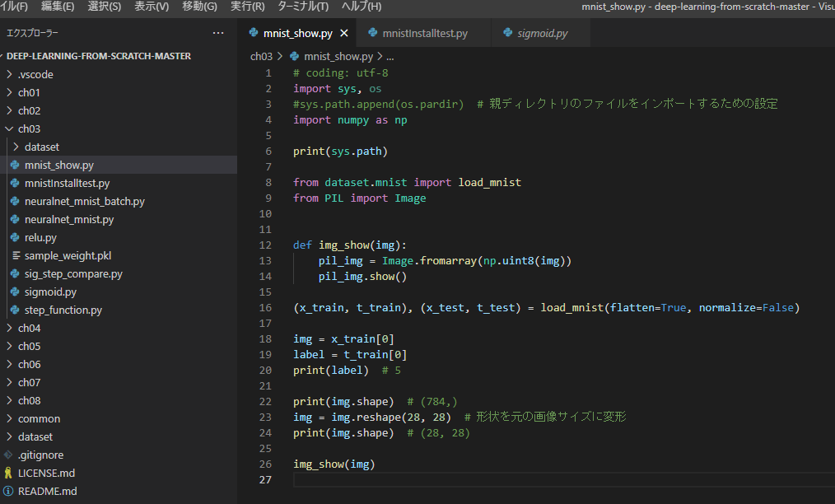Click the Python icon on sigmoid.py tab

(507, 32)
